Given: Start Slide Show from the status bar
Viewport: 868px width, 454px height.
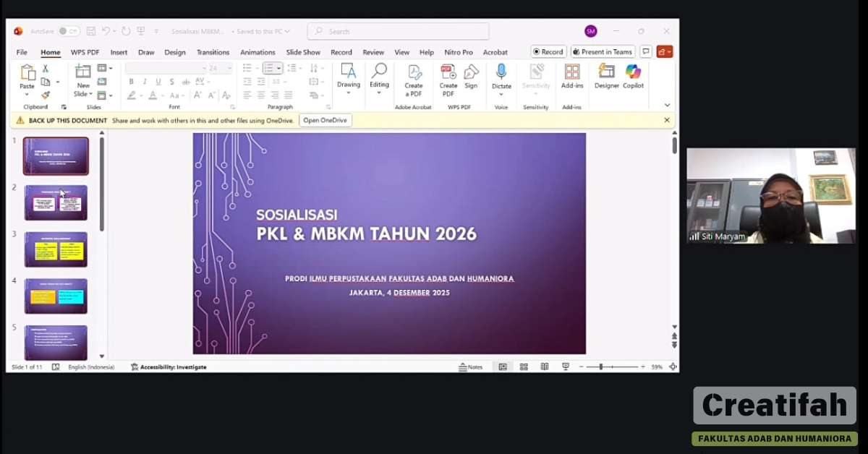Looking at the screenshot, I should pos(564,367).
